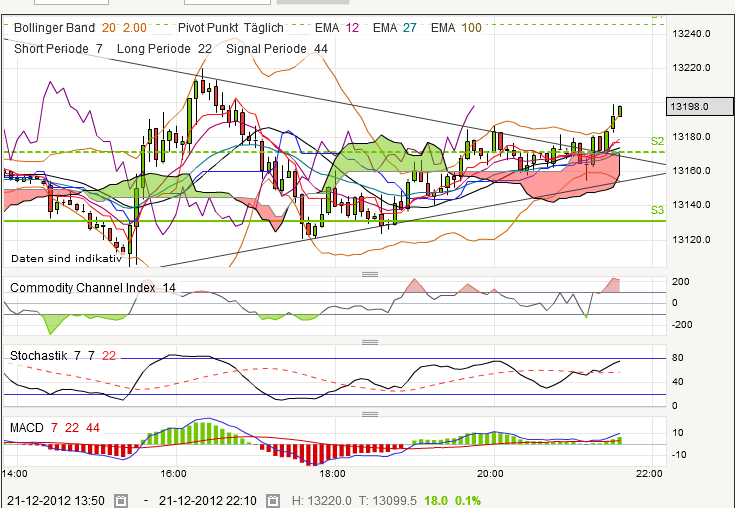Open calendar picker beside start date 13:50

point(121,501)
